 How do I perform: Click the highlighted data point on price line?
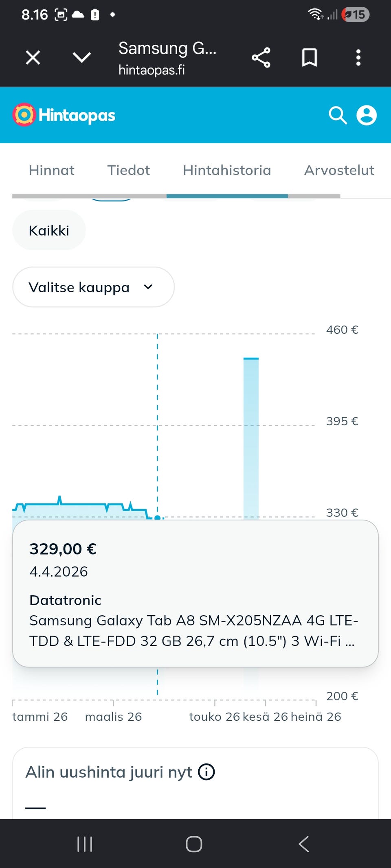(x=157, y=518)
